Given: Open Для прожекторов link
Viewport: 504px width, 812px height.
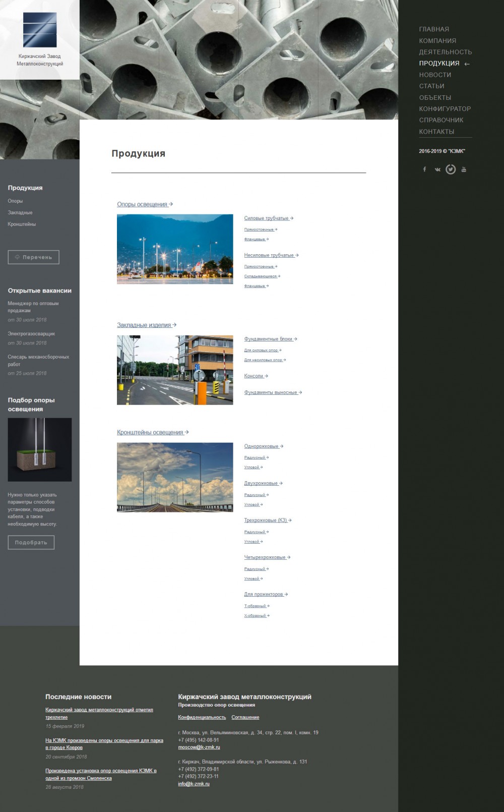Looking at the screenshot, I should point(266,595).
